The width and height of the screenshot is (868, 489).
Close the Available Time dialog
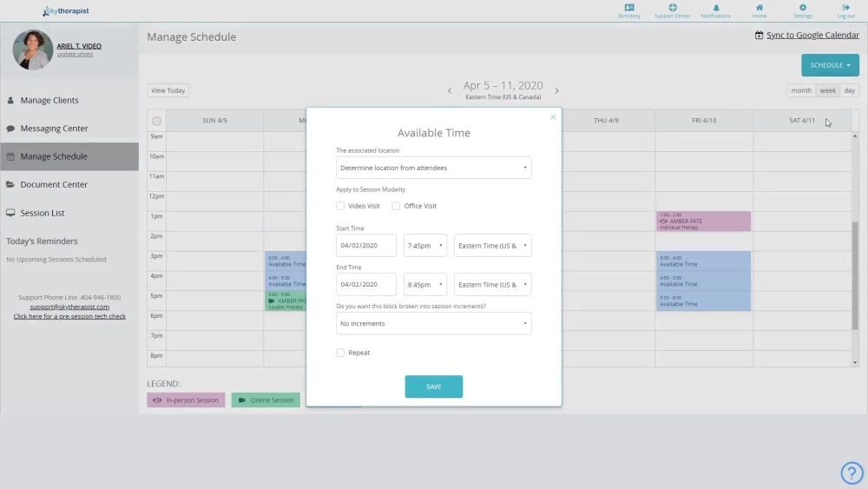pos(552,117)
